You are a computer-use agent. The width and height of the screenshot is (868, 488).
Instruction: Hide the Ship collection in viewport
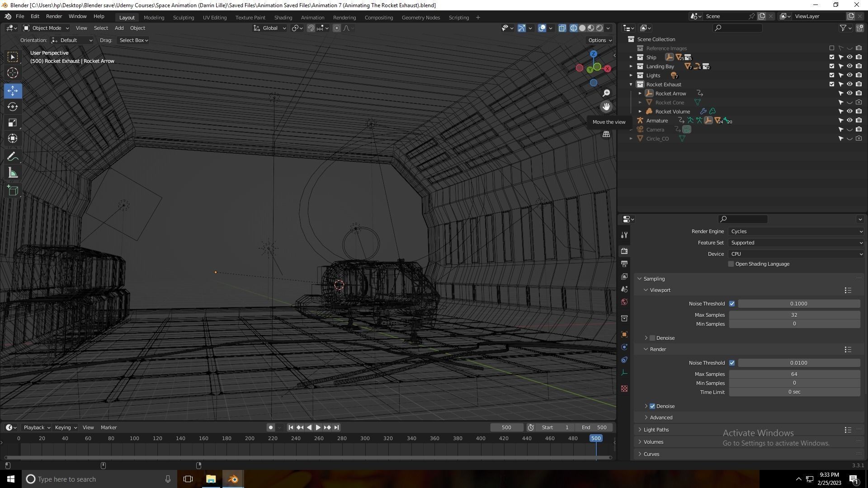coord(849,57)
